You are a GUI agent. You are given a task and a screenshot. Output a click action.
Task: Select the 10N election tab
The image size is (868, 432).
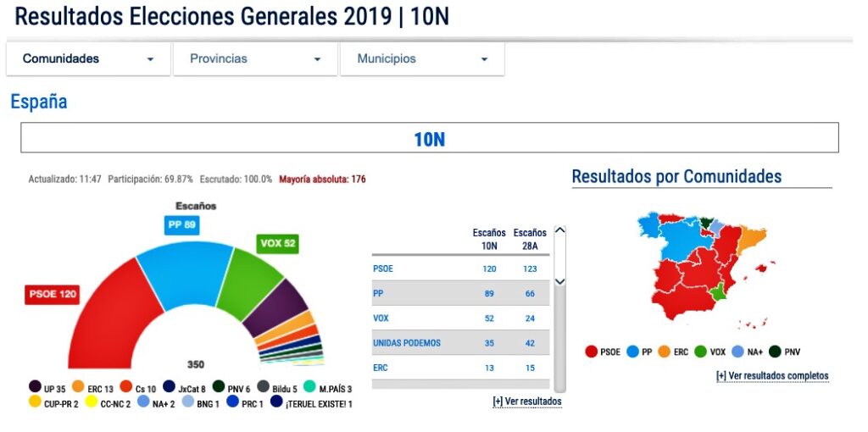pyautogui.click(x=429, y=139)
